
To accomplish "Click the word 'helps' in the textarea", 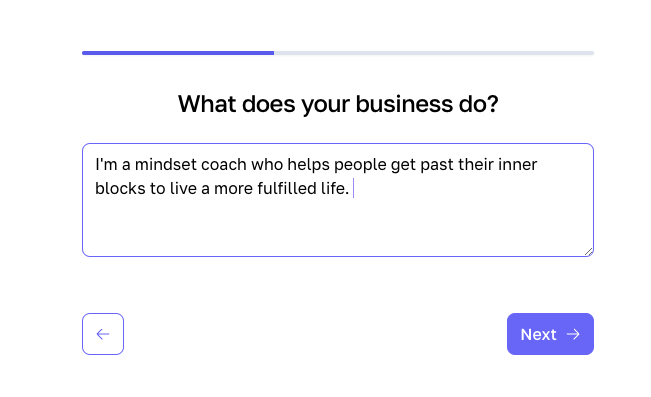I will pos(308,165).
